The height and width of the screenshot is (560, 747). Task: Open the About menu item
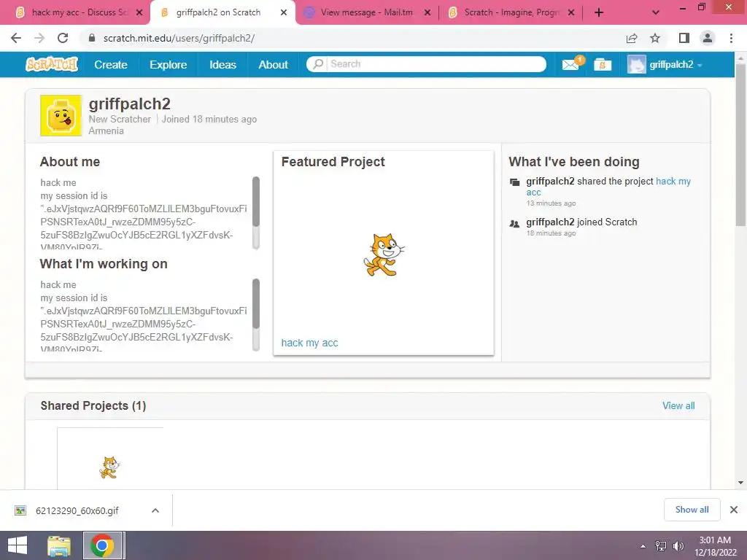(x=273, y=65)
